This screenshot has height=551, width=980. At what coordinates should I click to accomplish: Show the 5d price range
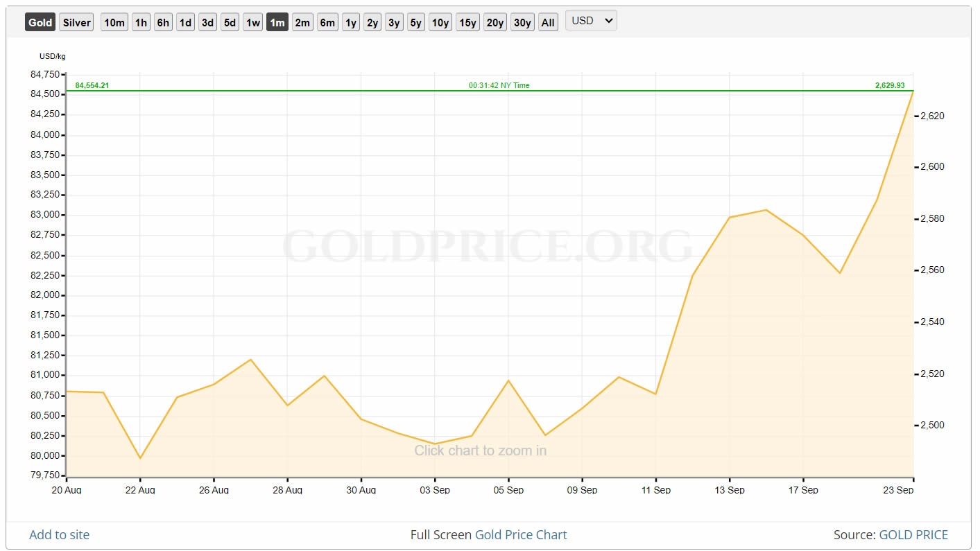(x=230, y=23)
